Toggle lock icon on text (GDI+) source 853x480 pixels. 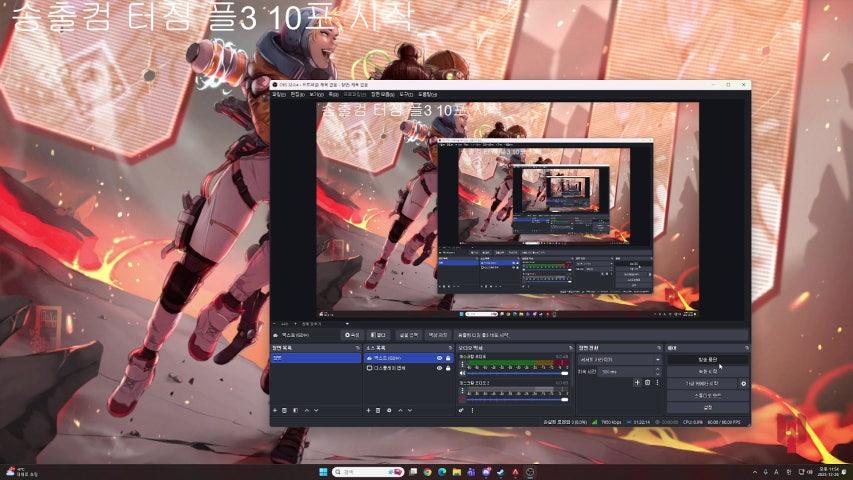click(448, 358)
